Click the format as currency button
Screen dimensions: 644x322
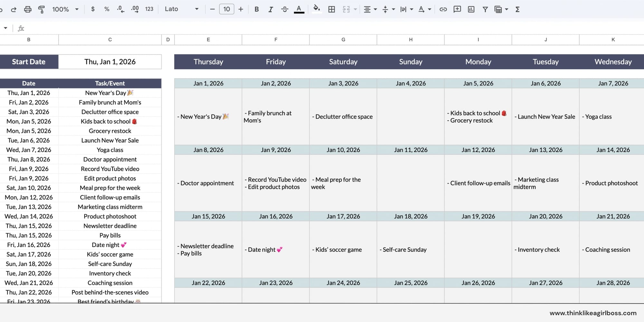pyautogui.click(x=93, y=9)
